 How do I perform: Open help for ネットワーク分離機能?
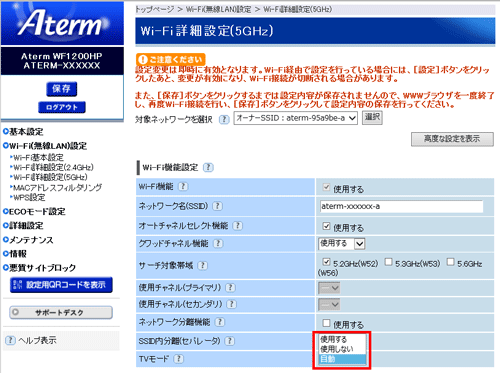pos(219,322)
